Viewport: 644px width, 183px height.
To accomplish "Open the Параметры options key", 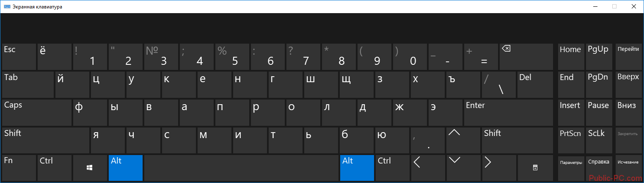I will click(571, 168).
